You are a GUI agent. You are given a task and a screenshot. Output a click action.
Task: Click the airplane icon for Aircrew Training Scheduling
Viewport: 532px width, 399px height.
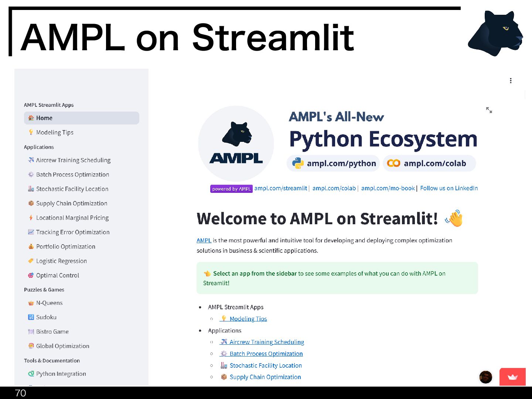(31, 160)
